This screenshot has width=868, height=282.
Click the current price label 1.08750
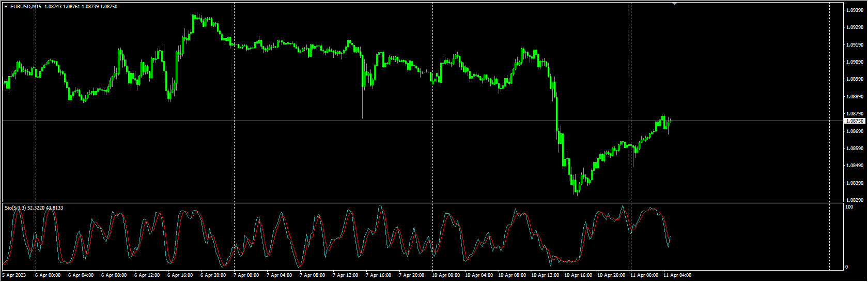coord(855,121)
